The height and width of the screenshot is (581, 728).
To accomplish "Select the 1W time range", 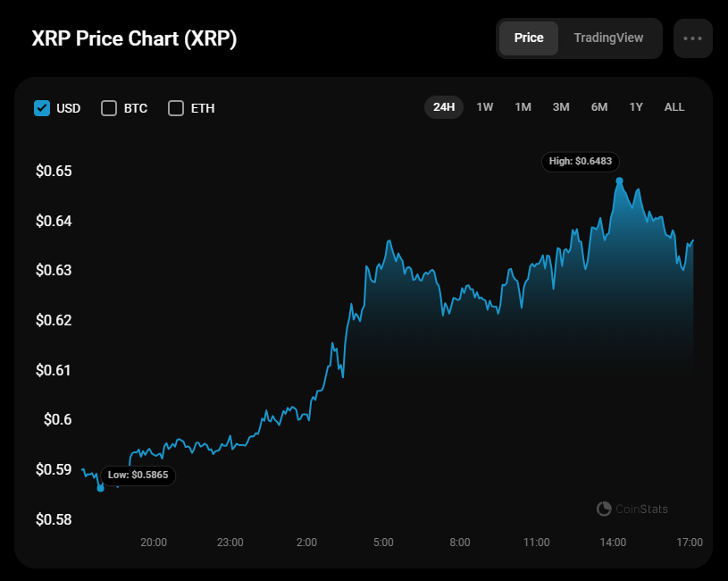I will [485, 107].
